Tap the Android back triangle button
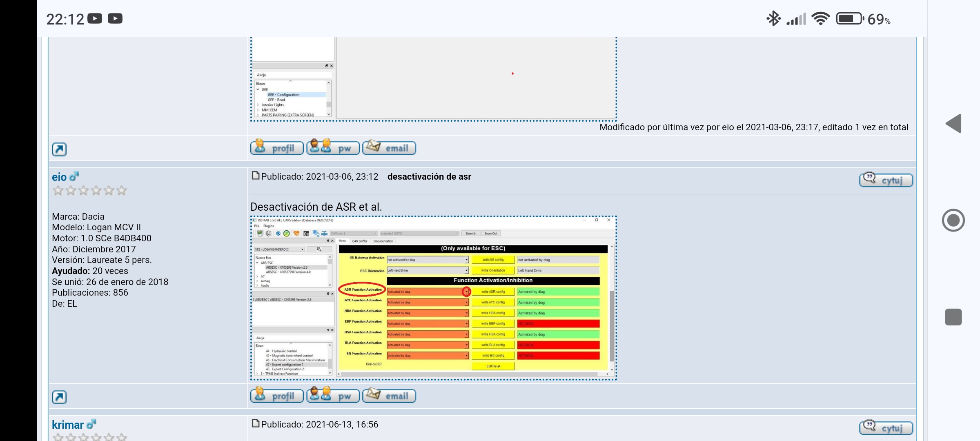The width and height of the screenshot is (980, 441). pyautogui.click(x=953, y=124)
